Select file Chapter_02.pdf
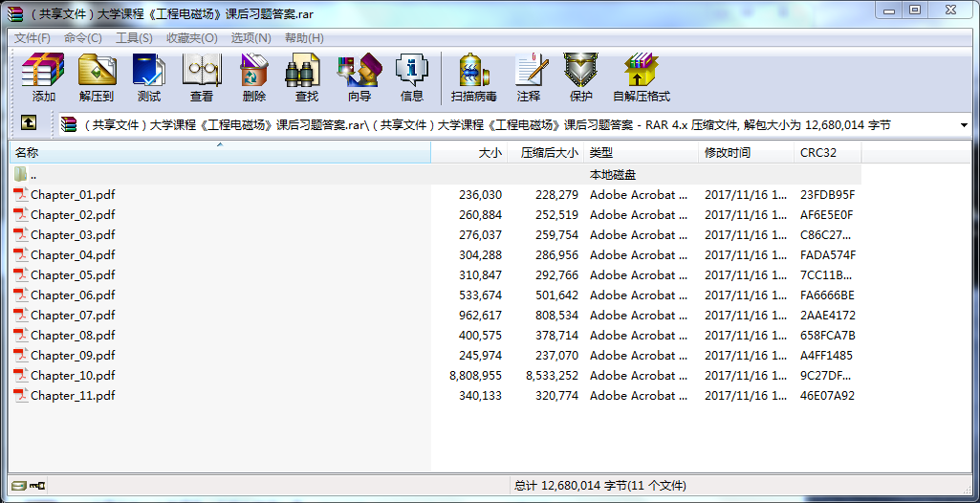The width and height of the screenshot is (980, 503). click(x=73, y=214)
